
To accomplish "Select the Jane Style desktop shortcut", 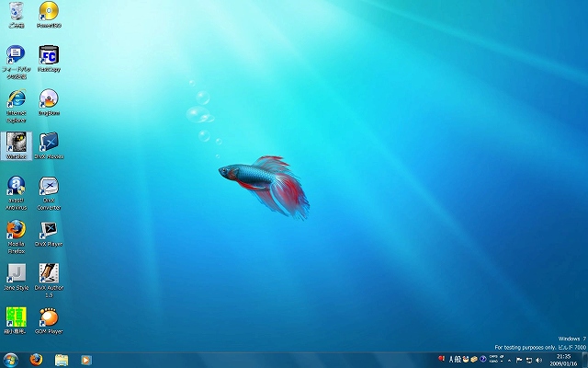I will click(17, 277).
